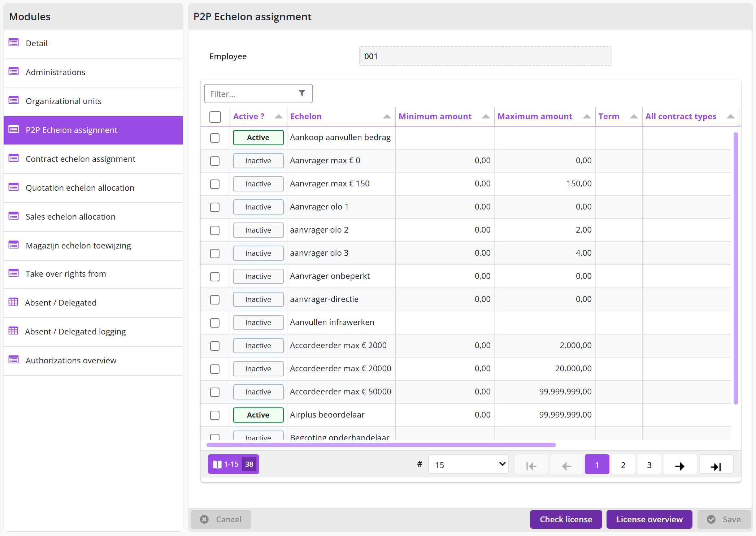Sort by the Maximum amount column arrow
The height and width of the screenshot is (536, 756).
point(587,116)
